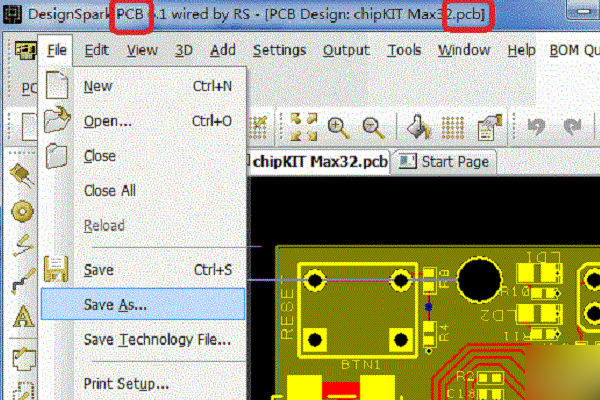Click the Open folder icon in menu

point(57,120)
